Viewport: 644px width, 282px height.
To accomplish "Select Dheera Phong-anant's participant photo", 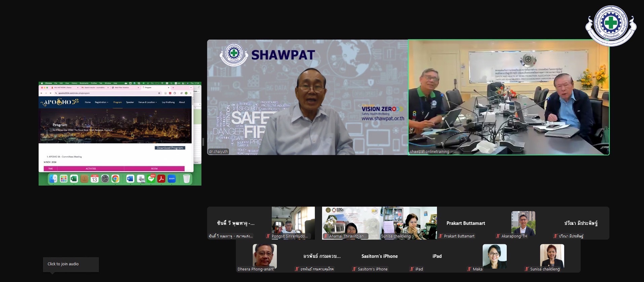I will (x=265, y=256).
